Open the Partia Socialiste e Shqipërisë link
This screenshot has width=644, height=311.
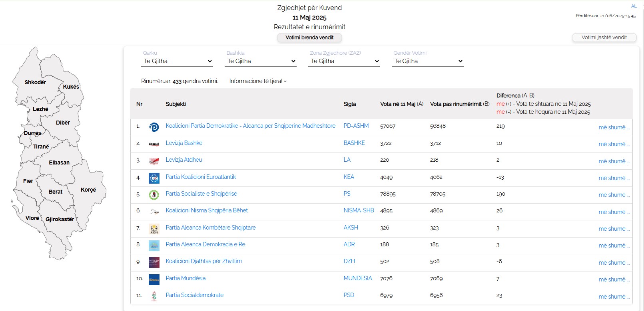click(201, 194)
